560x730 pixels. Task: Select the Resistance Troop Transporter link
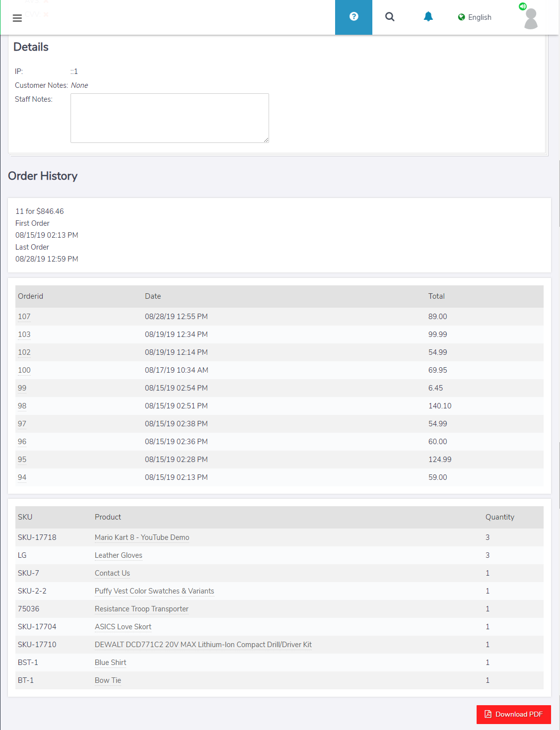click(141, 609)
